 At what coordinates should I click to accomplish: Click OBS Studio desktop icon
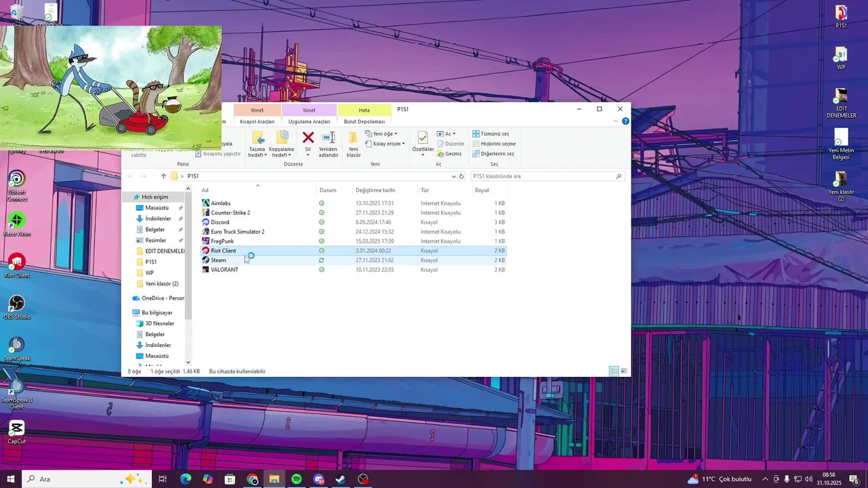16,308
